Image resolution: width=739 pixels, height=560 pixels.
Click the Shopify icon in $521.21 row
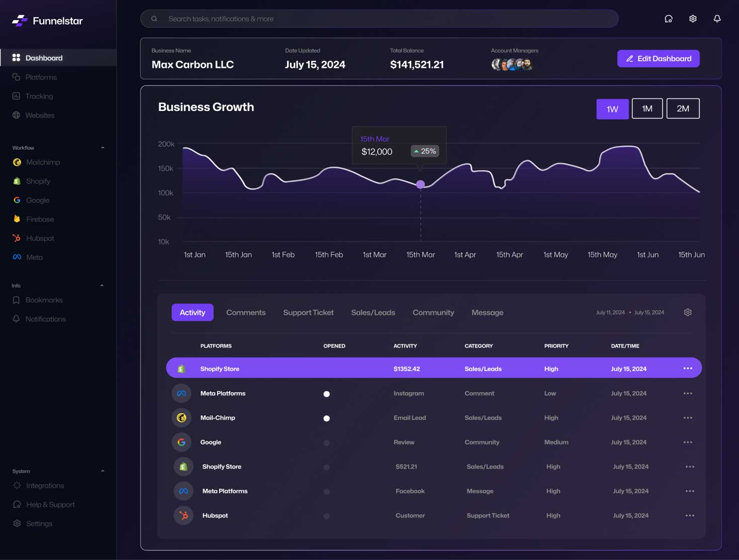(x=183, y=466)
